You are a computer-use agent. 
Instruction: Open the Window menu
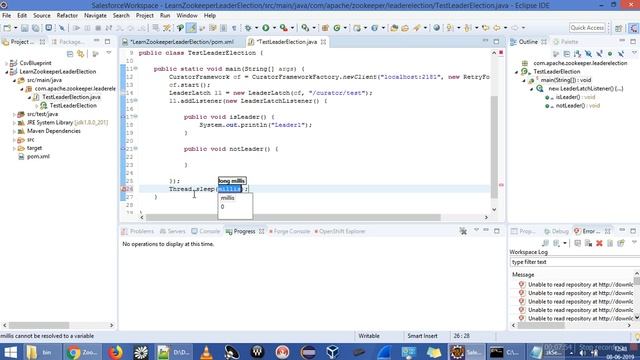pos(187,16)
